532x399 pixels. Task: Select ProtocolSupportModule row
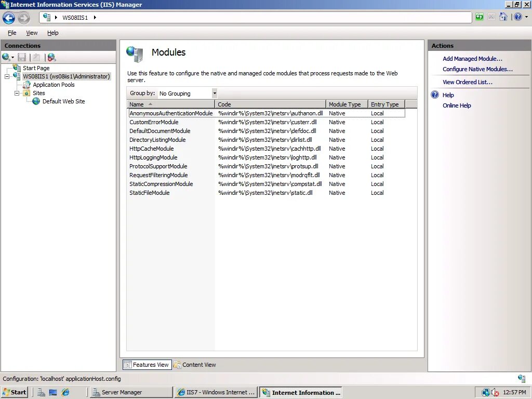tap(267, 166)
